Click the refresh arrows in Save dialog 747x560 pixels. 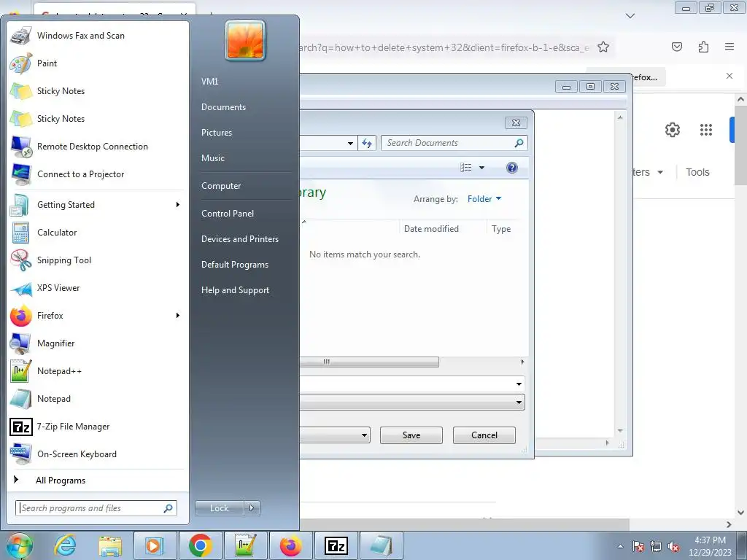tap(367, 143)
